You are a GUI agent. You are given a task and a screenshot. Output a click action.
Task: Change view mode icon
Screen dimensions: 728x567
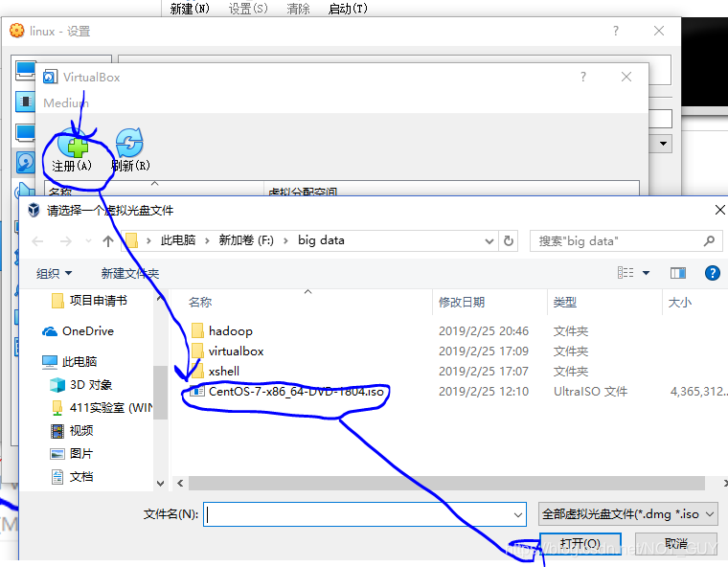click(x=626, y=273)
